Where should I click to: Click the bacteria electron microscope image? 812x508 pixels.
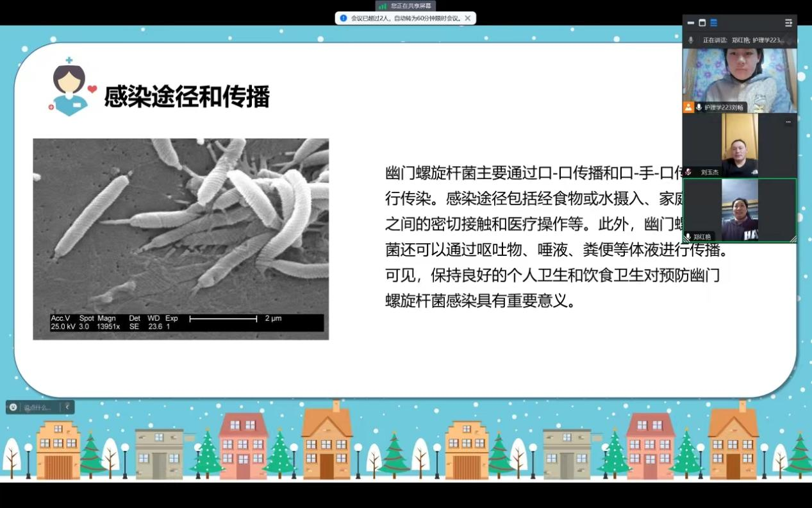tap(181, 239)
